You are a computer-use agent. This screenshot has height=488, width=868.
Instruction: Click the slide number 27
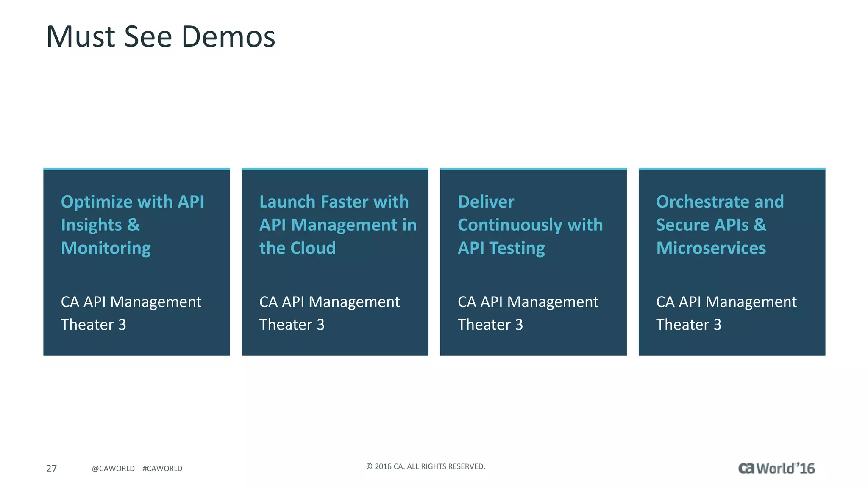click(x=51, y=469)
